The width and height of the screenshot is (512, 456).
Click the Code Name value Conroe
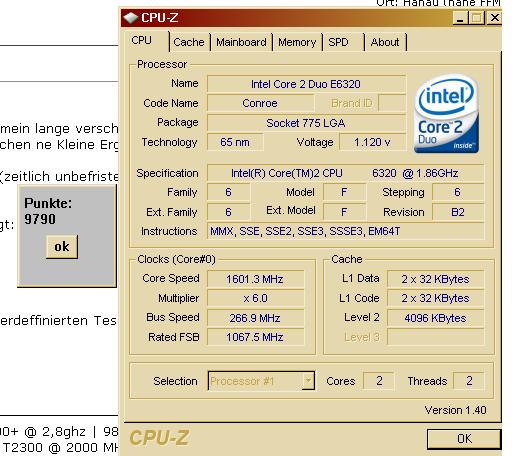[260, 103]
